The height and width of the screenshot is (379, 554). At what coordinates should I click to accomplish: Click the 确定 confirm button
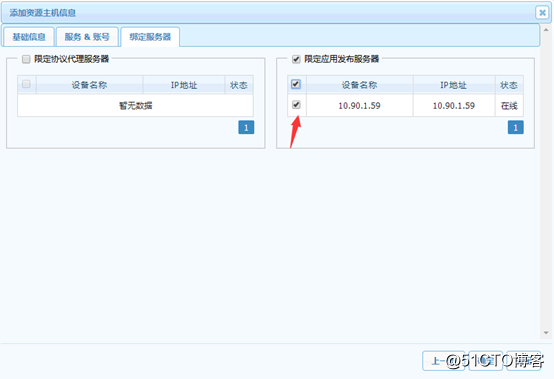pos(486,361)
